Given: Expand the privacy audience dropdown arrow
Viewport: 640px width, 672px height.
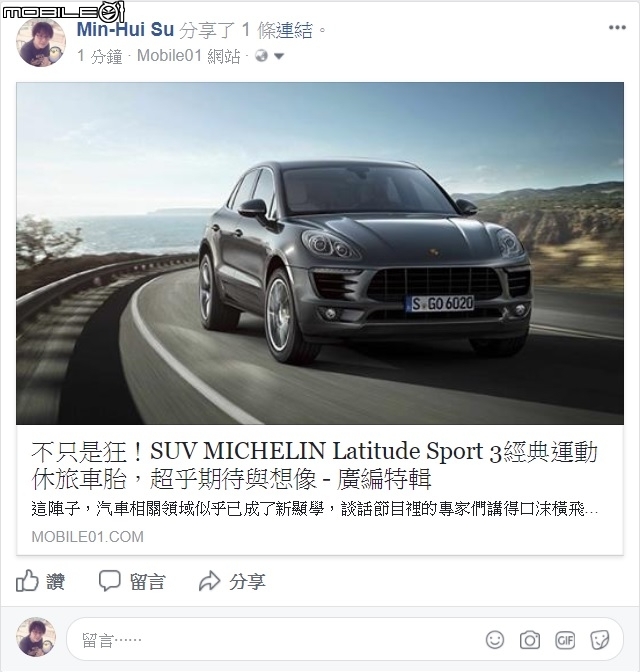Looking at the screenshot, I should coord(279,56).
